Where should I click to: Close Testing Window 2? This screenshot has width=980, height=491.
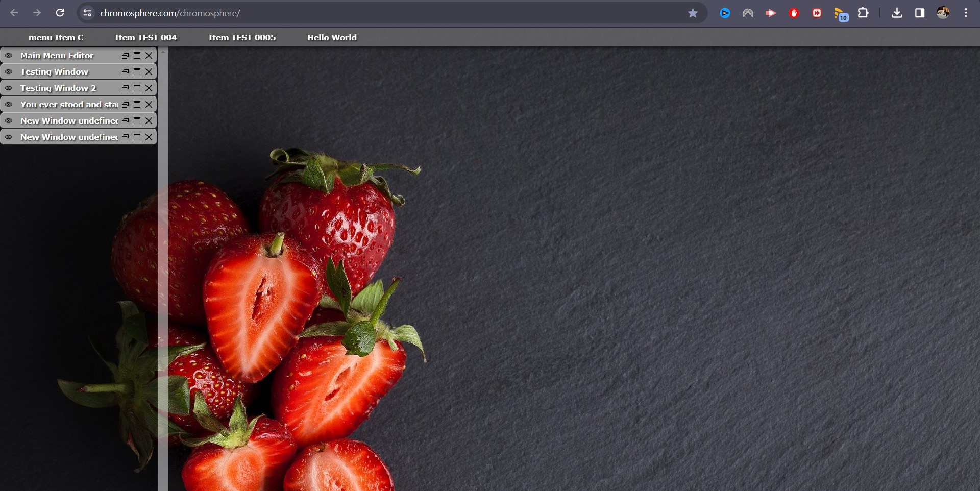click(x=149, y=88)
